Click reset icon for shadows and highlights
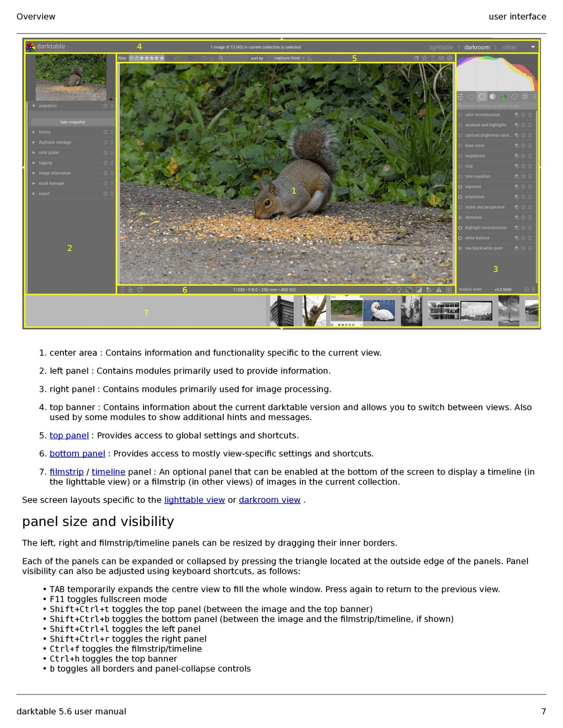Viewport: 563px width, 728px height. point(523,125)
